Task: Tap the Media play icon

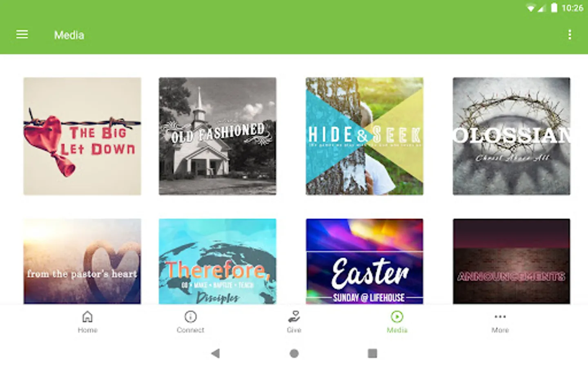Action: coord(397,317)
